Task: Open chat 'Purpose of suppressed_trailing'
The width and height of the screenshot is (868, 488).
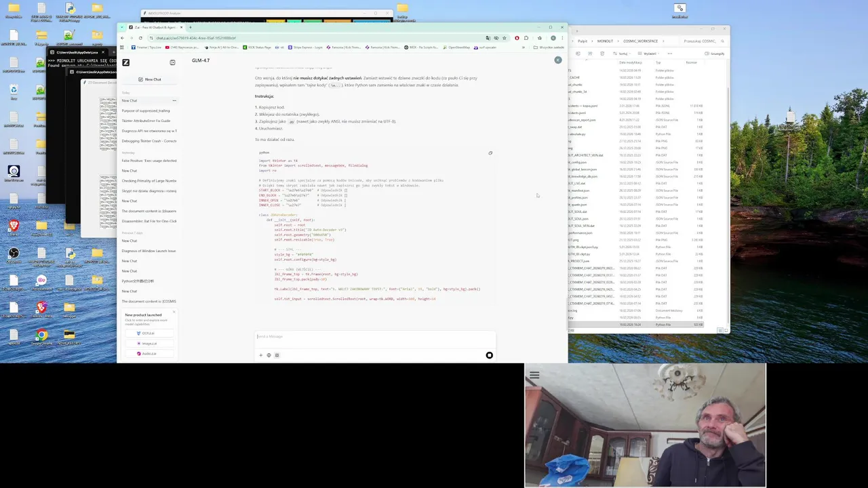Action: click(x=146, y=110)
